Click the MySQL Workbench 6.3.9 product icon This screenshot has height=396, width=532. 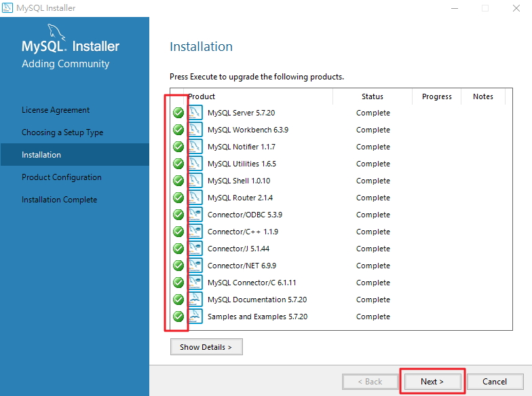tap(195, 129)
